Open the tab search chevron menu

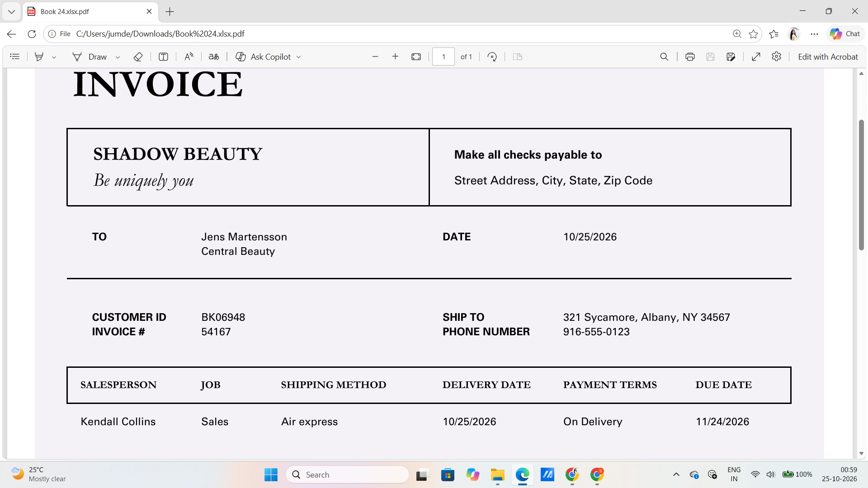coord(11,12)
